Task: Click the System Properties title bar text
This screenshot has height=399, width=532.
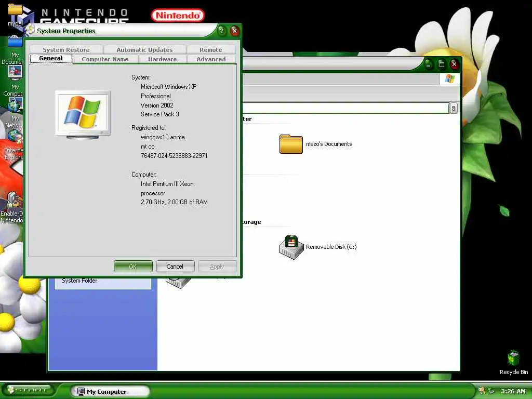Action: [66, 31]
